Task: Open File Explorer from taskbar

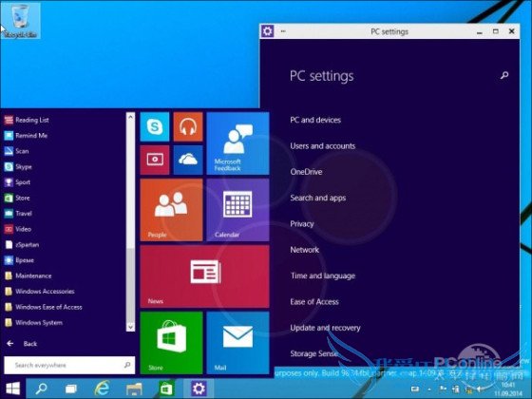Action: (x=134, y=389)
